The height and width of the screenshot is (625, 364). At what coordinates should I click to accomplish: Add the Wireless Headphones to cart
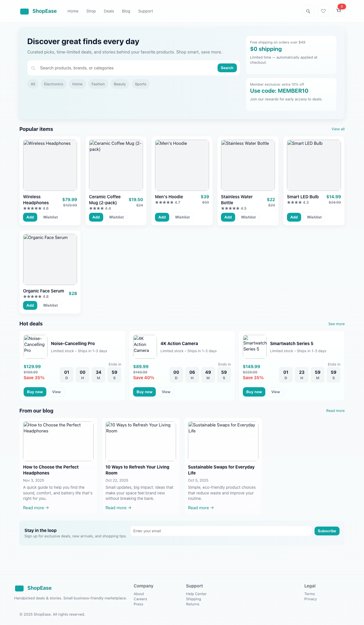pos(30,217)
